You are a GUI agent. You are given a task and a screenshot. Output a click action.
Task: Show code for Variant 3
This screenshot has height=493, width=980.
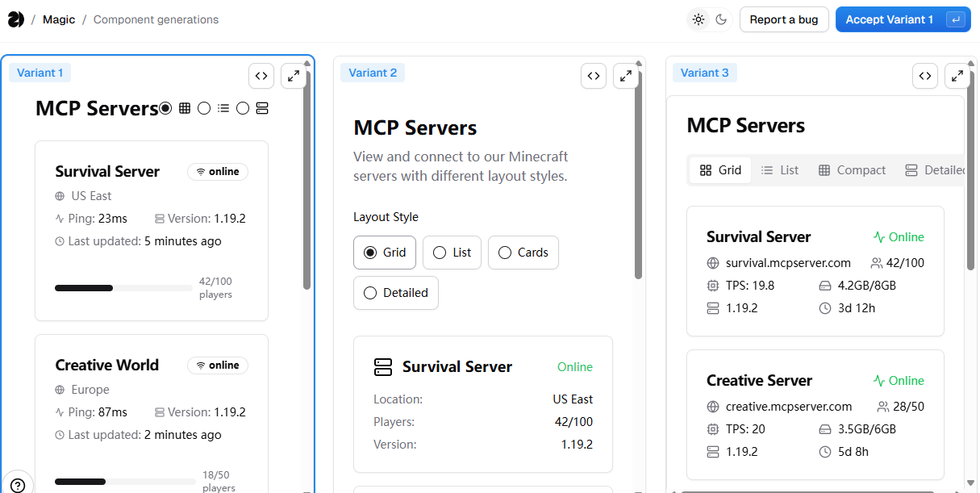(925, 76)
